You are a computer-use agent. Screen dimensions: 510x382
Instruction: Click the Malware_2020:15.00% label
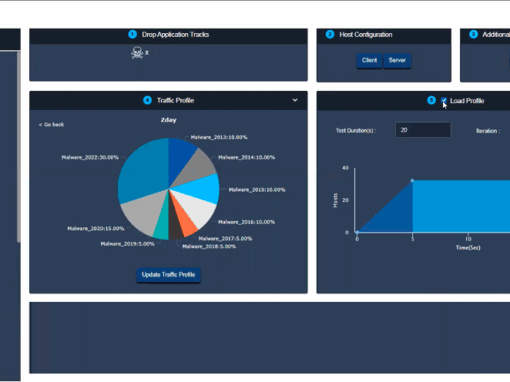click(96, 228)
